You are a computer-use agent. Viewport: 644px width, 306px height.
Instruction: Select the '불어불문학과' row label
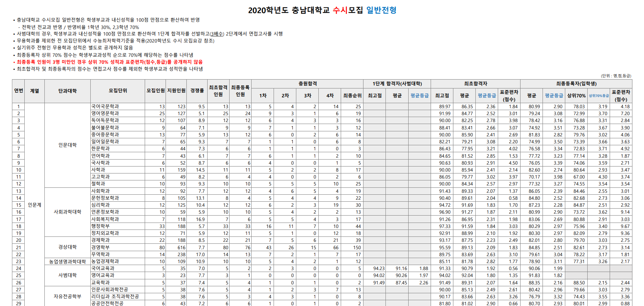click(105, 127)
